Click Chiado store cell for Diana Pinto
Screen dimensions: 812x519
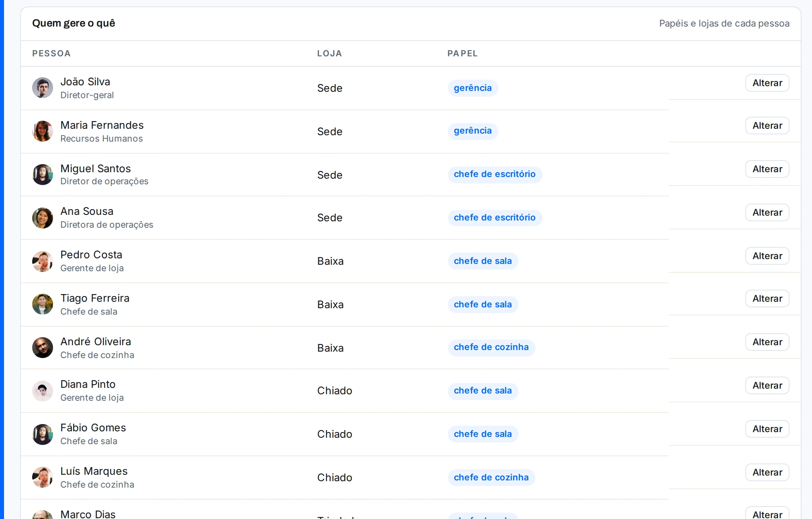(334, 391)
